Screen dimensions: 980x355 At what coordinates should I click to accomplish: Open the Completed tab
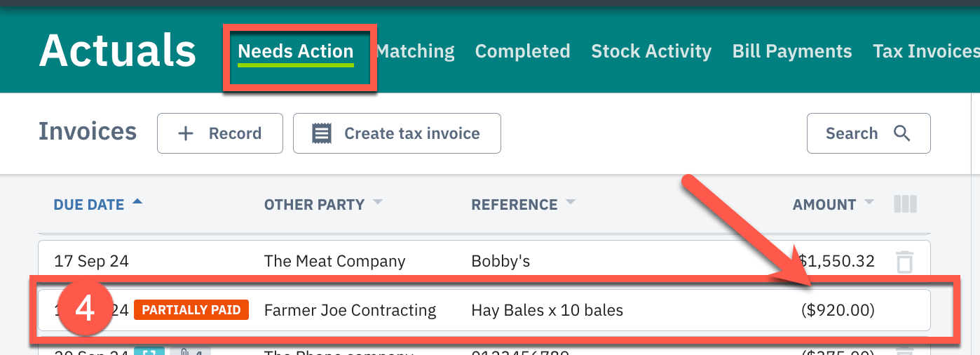[x=522, y=51]
